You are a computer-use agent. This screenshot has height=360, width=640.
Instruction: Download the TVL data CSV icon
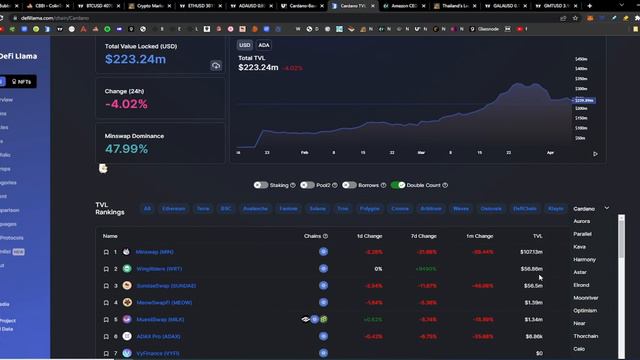point(216,65)
